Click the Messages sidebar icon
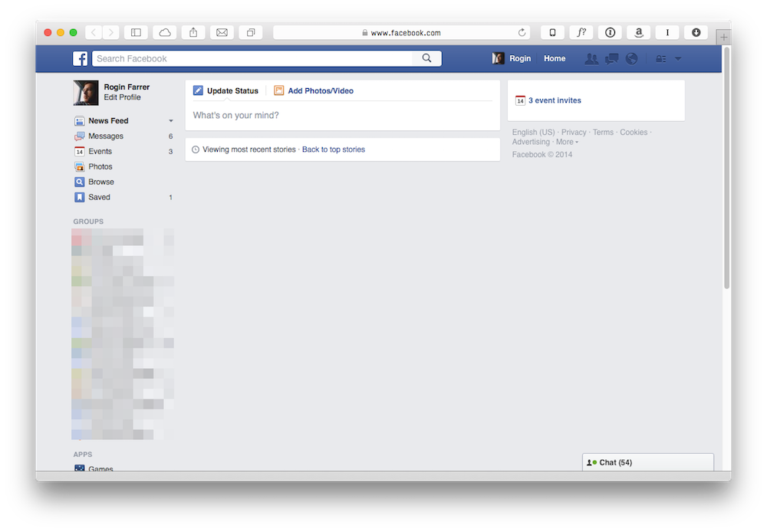 tap(79, 136)
